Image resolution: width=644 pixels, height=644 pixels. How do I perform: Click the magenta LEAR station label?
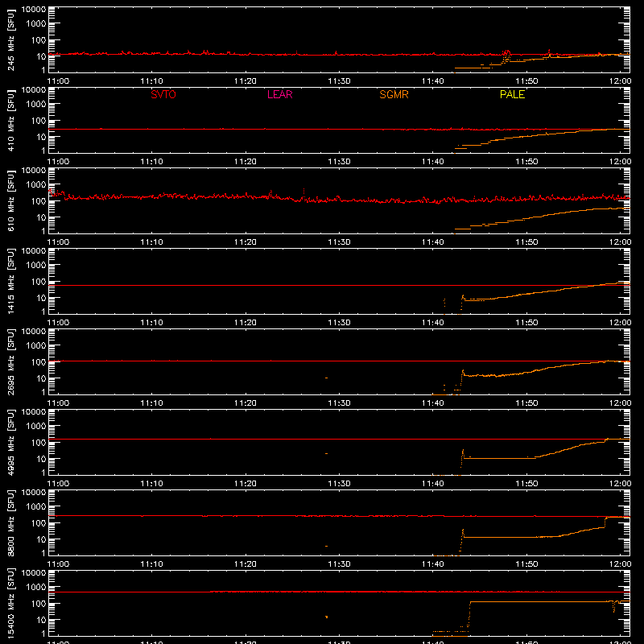click(279, 94)
